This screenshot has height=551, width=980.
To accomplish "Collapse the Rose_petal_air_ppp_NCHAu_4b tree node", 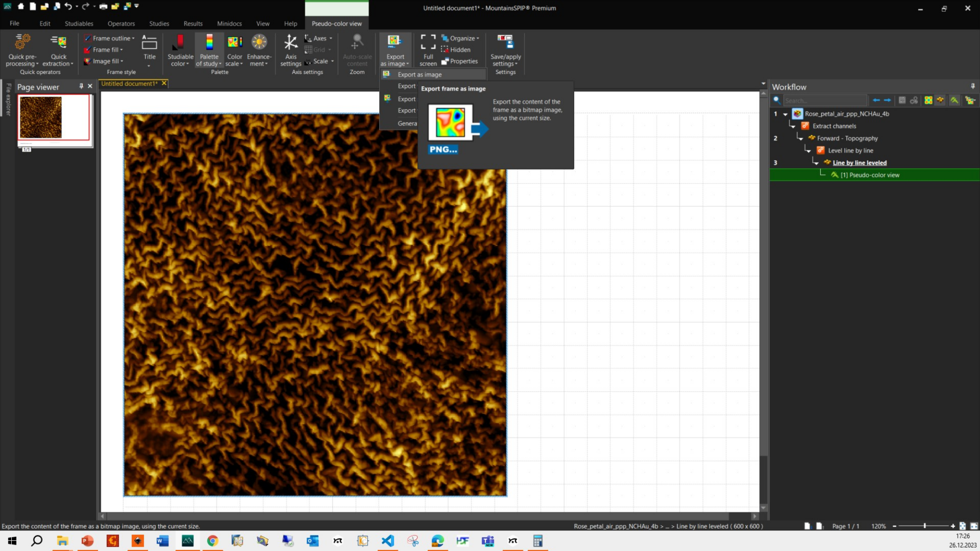I will point(785,114).
